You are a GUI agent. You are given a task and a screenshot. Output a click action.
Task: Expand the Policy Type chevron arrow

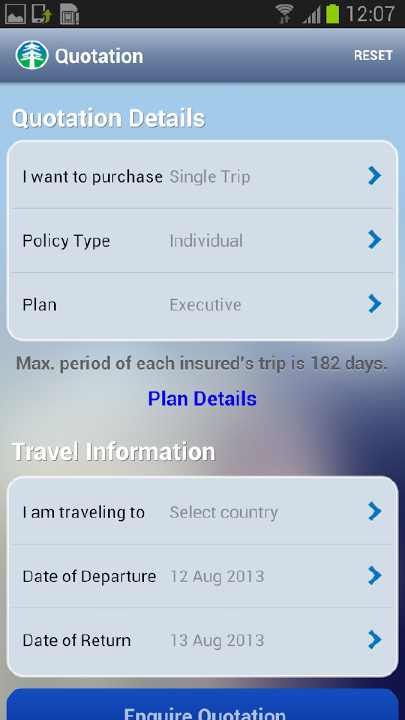tap(375, 240)
